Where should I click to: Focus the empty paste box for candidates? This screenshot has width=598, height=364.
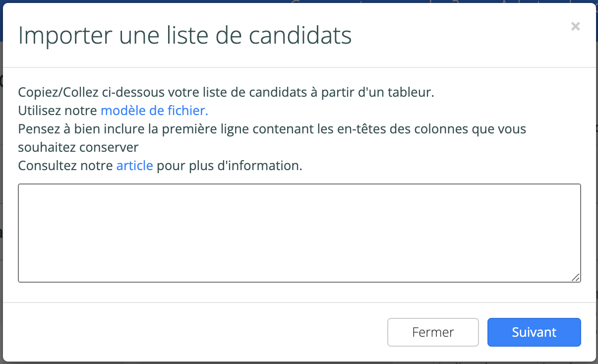(x=299, y=233)
